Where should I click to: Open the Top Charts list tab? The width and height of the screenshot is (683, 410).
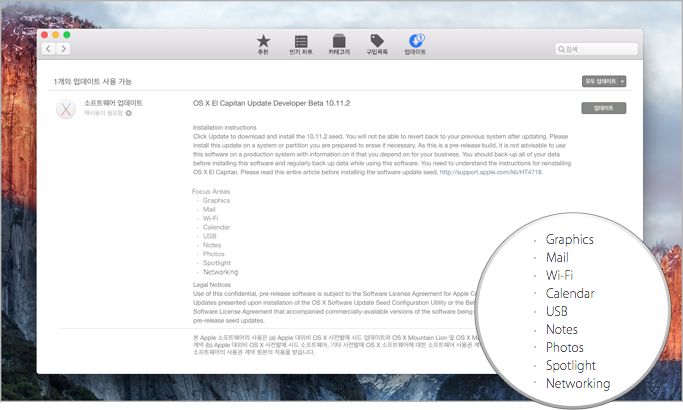pyautogui.click(x=301, y=44)
